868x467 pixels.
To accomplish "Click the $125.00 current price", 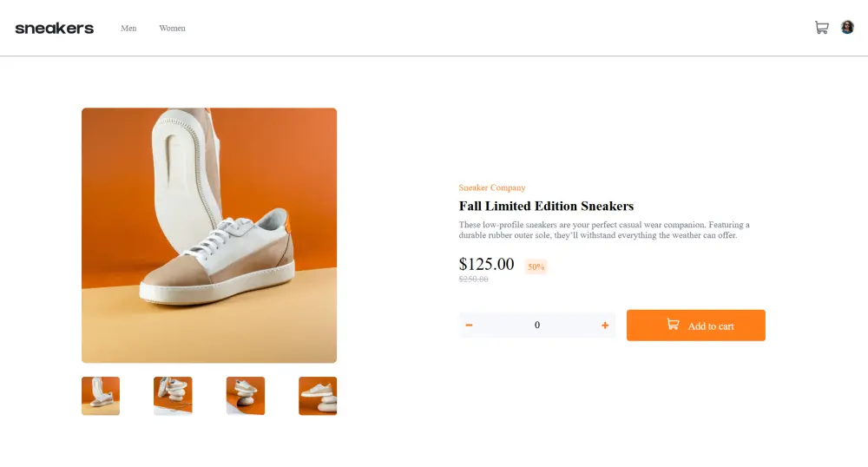I will [x=486, y=264].
